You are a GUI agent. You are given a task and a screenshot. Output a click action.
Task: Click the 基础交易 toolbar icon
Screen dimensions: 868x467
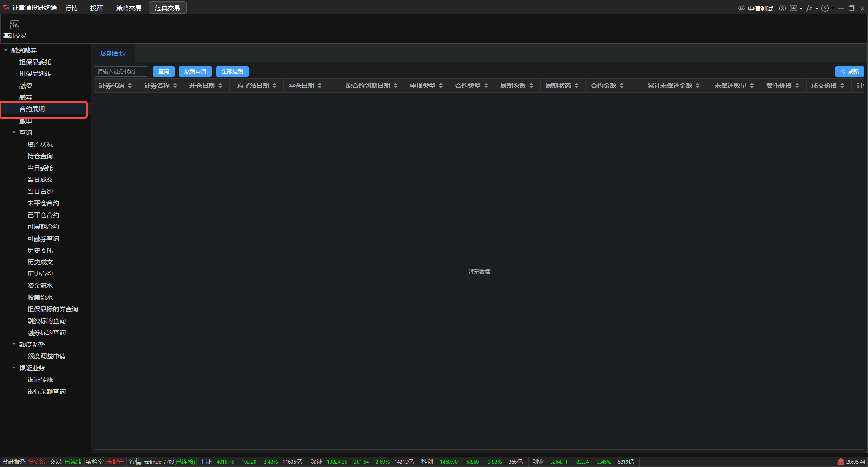point(15,29)
